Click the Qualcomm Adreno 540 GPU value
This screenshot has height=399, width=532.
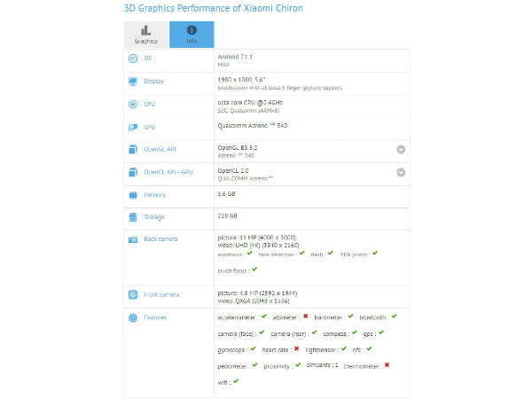(x=253, y=126)
